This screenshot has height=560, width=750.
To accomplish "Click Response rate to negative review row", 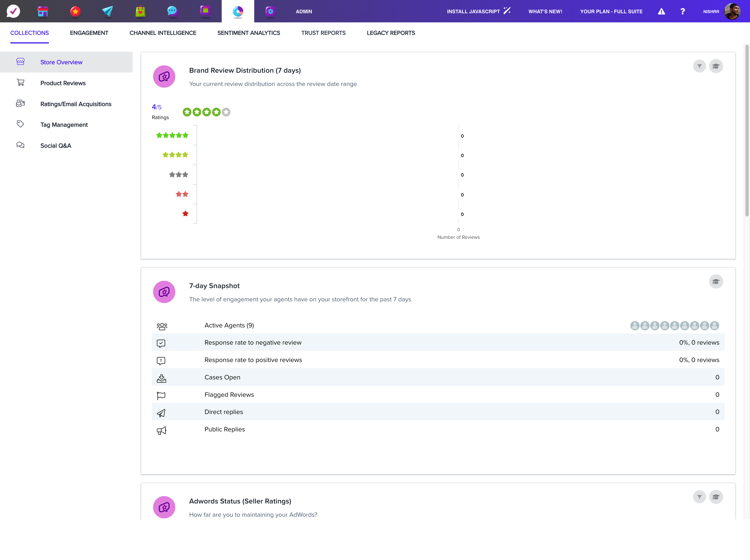I will click(x=438, y=343).
